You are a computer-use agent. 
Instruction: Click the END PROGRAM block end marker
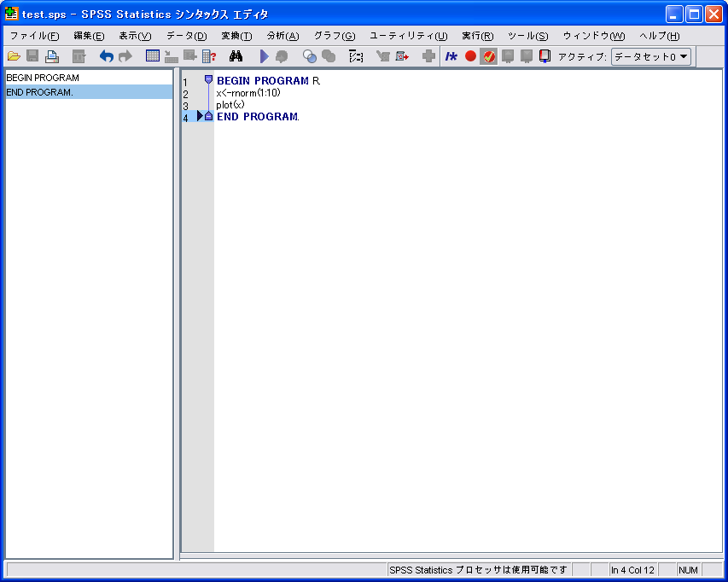coord(208,117)
